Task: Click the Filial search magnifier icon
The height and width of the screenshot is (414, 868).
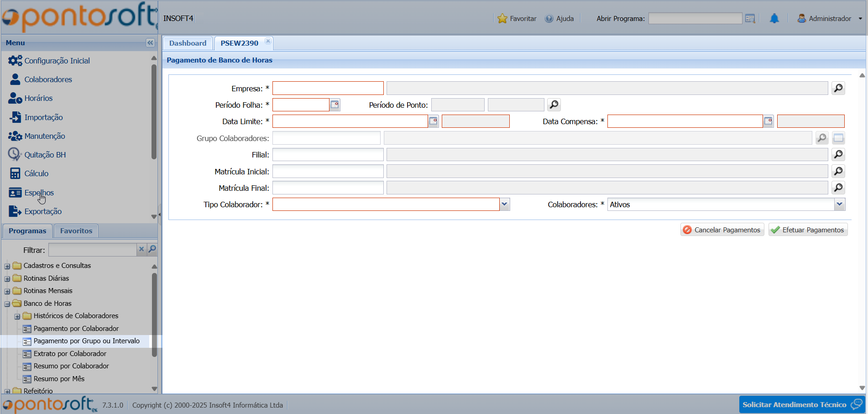Action: (x=838, y=155)
